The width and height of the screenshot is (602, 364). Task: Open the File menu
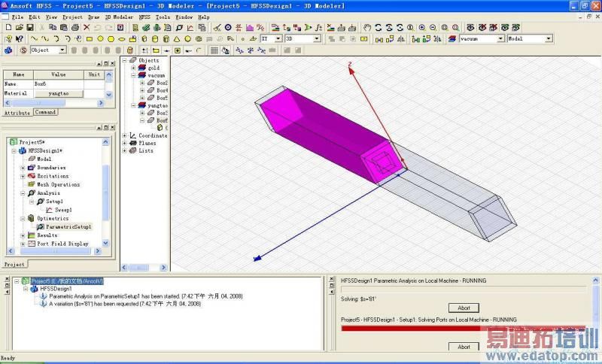[17, 17]
